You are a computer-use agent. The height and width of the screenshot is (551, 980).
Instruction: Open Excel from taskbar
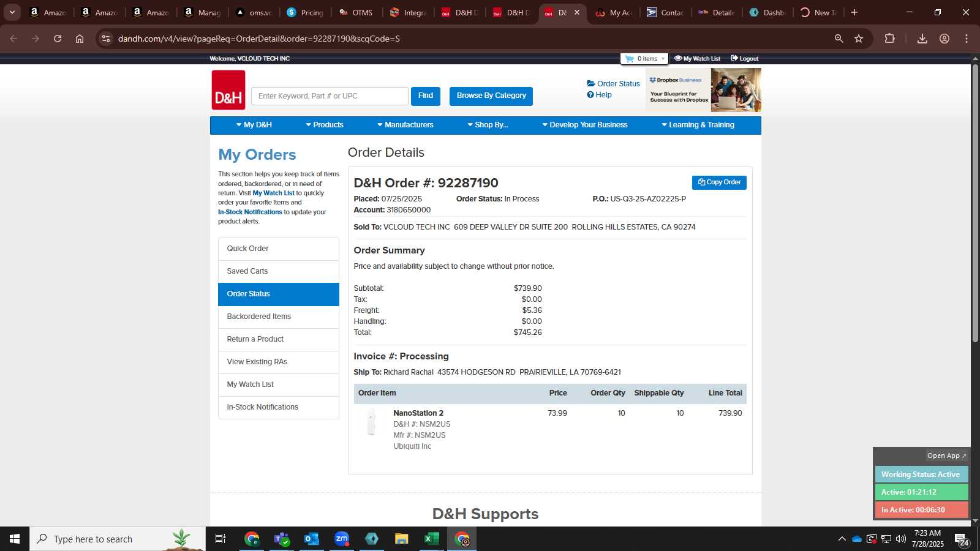click(432, 539)
